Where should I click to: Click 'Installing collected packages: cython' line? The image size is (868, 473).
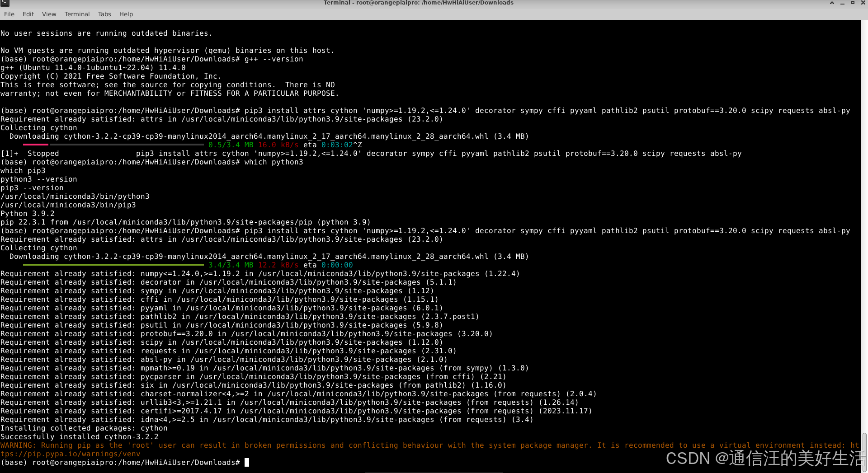(84, 428)
